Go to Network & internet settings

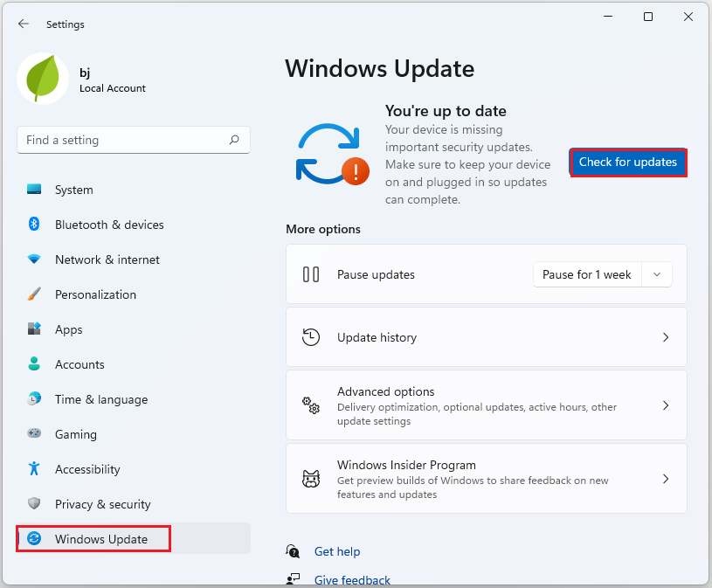click(x=134, y=259)
